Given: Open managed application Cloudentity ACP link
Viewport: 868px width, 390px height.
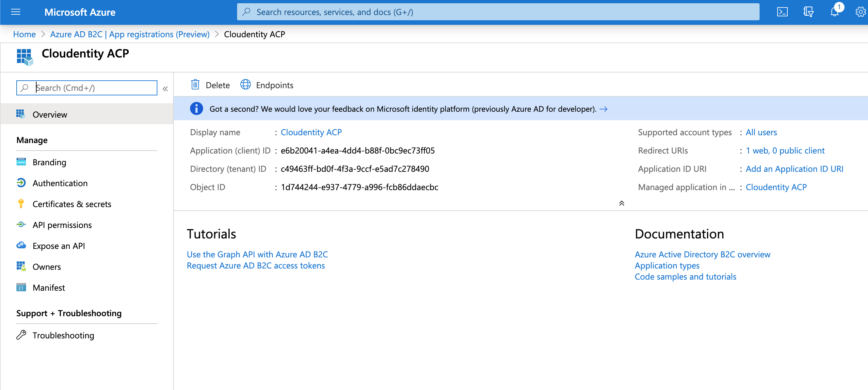Looking at the screenshot, I should coord(776,187).
